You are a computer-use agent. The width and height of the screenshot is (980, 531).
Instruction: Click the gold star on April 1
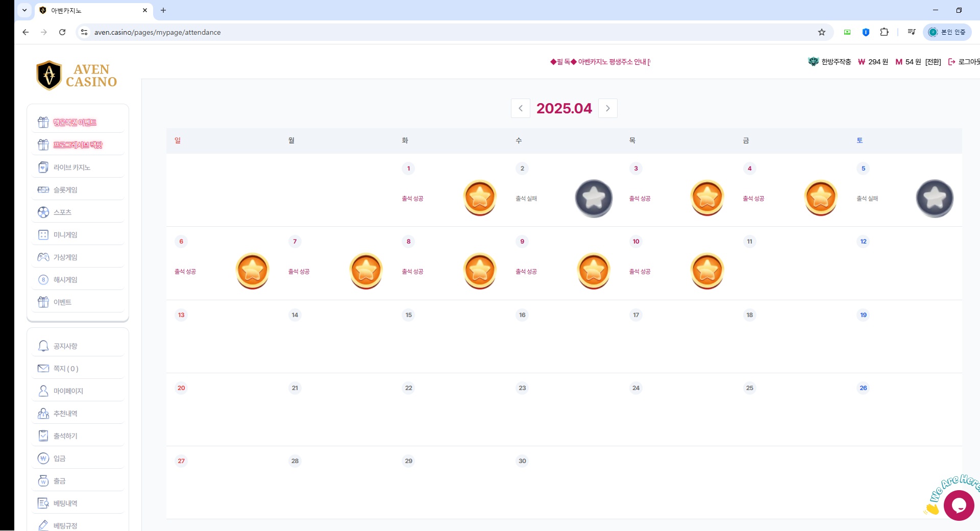coord(480,198)
